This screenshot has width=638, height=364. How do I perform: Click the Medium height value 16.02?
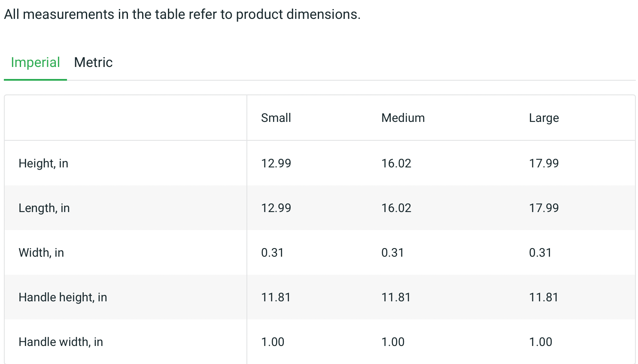click(396, 164)
